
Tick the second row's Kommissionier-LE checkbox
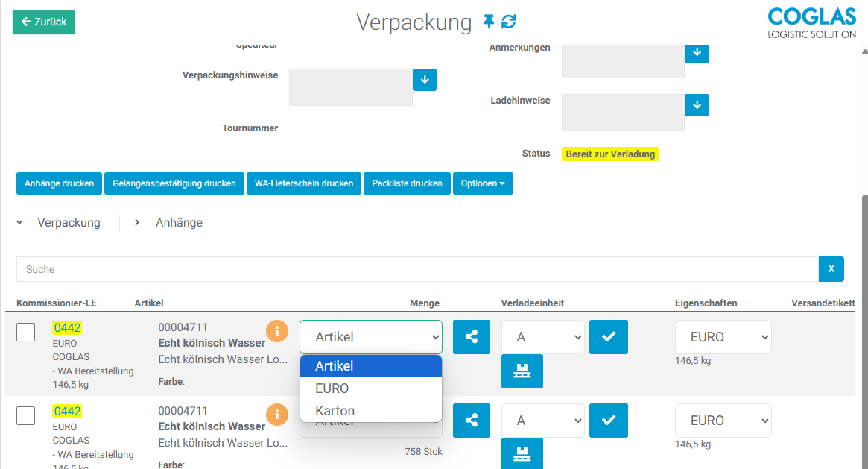click(x=26, y=415)
